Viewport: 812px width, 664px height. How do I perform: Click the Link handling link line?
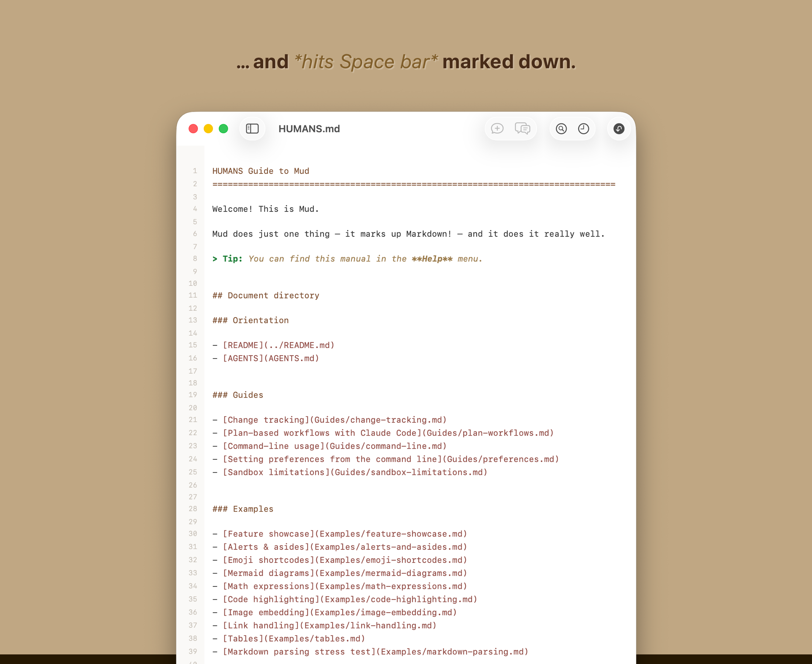point(324,625)
